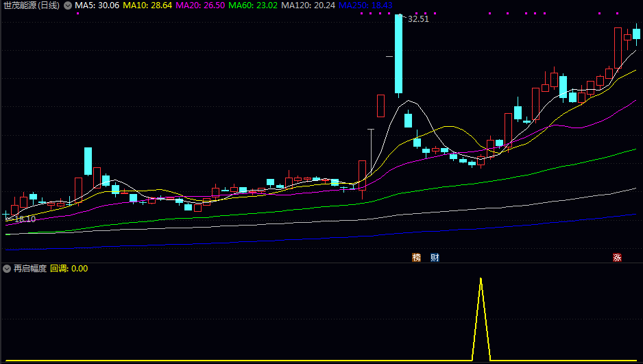The image size is (643, 364).
Task: Click the peak of the yellow 回调 spike
Action: 481,279
